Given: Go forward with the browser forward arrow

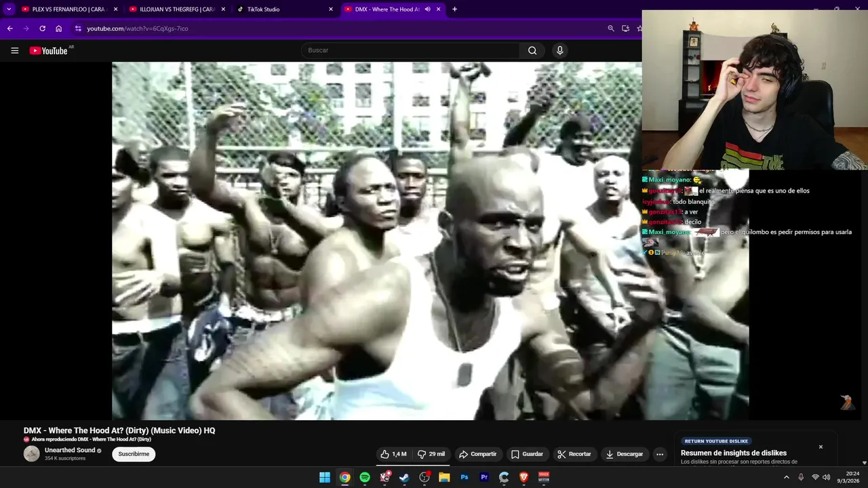Looking at the screenshot, I should 26,28.
